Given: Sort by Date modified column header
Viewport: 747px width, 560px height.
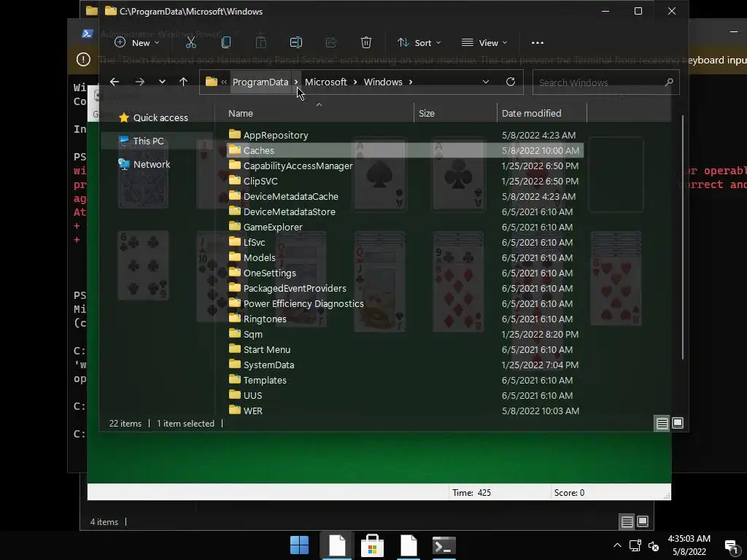Looking at the screenshot, I should point(542,113).
